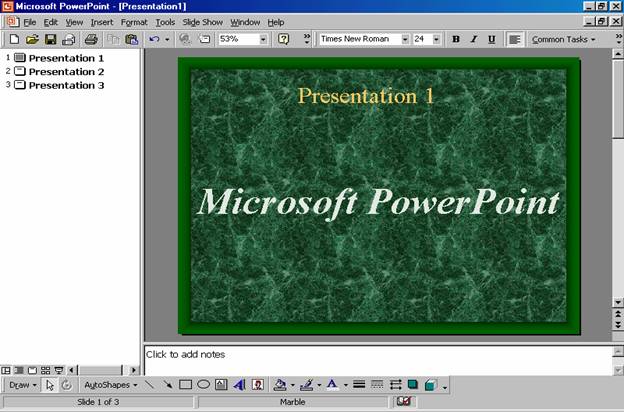Image resolution: width=624 pixels, height=412 pixels.
Task: Open the File menu
Action: 29,22
